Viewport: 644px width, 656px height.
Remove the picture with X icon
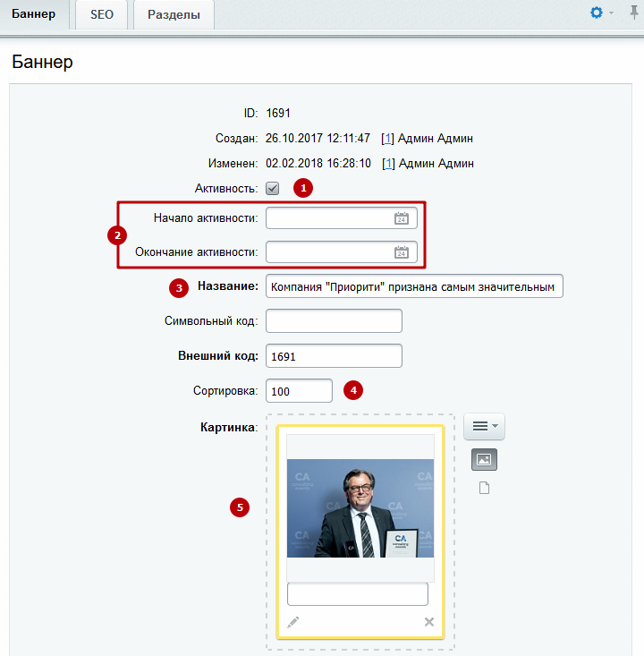(429, 622)
